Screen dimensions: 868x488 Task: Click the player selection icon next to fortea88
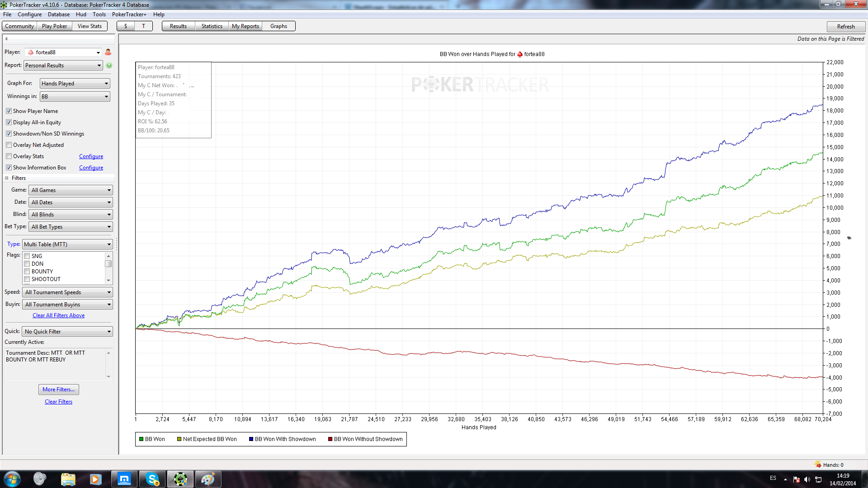[108, 52]
